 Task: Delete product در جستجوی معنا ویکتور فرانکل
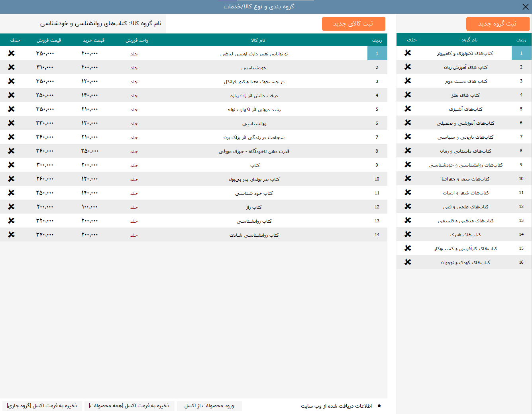11,81
